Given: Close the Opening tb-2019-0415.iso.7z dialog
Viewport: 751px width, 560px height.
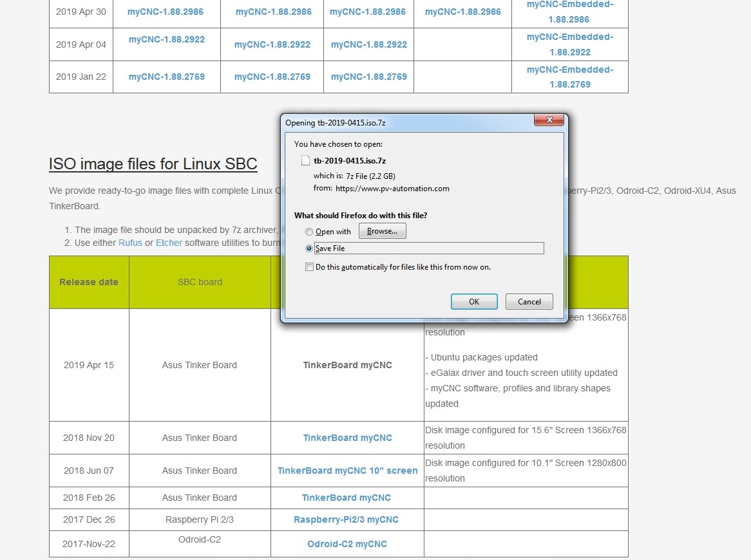Looking at the screenshot, I should [x=549, y=120].
